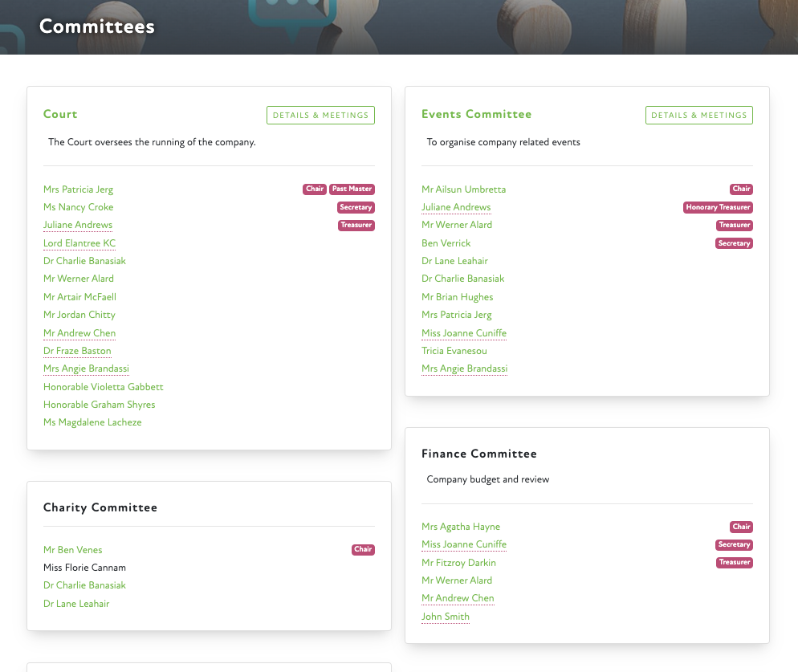
Task: Open Lord Elantree KC's profile
Action: point(79,243)
